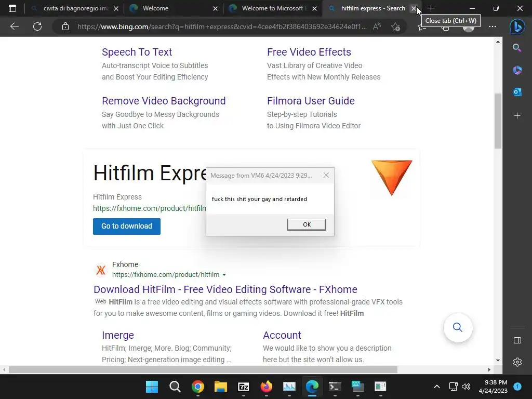Open the Microsoft 365 sidebar icon
Viewport: 532px width, 399px height.
pyautogui.click(x=517, y=70)
